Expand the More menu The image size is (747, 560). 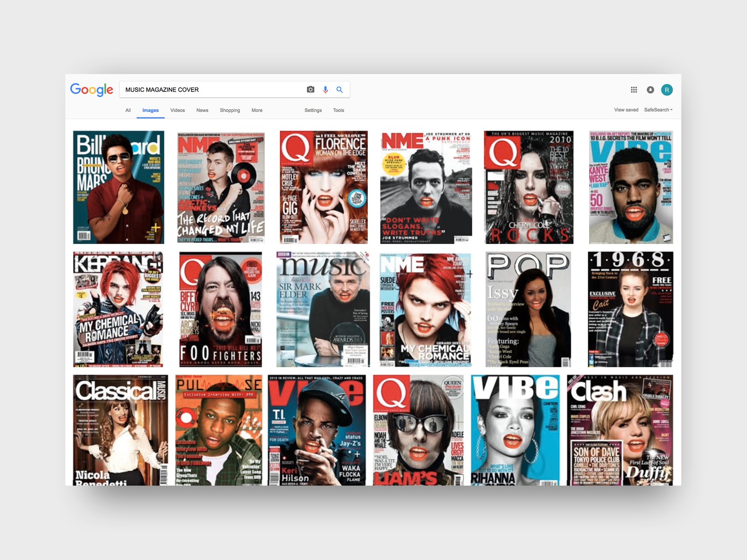coord(257,111)
